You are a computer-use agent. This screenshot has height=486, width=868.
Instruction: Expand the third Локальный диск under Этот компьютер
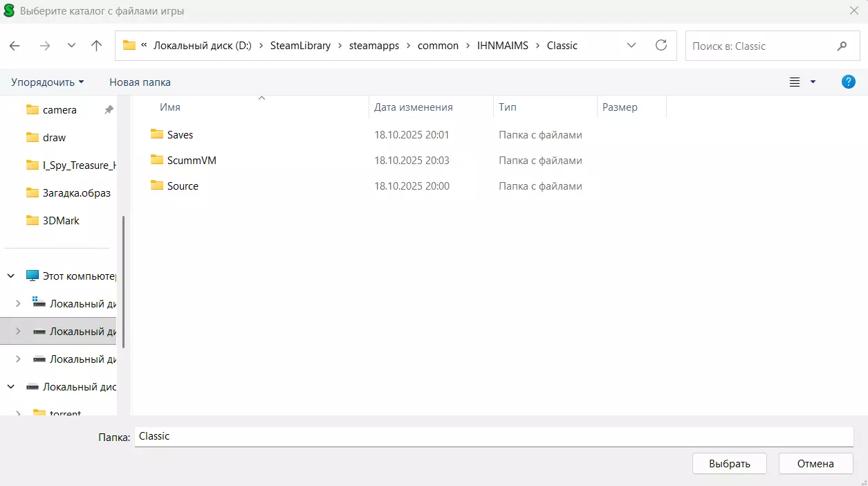coord(19,359)
